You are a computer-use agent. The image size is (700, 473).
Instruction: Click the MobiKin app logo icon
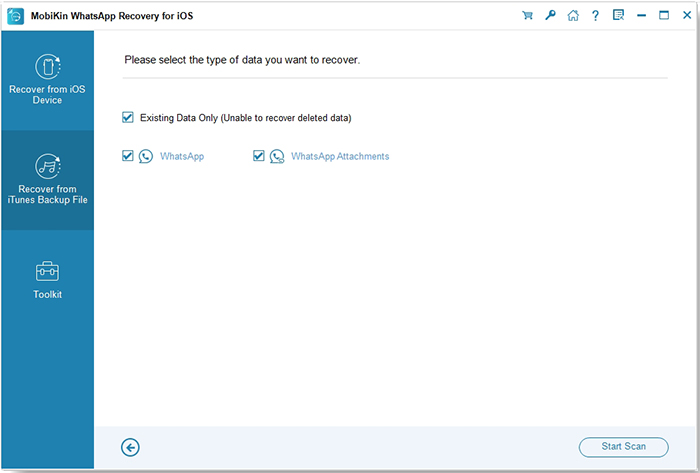(16, 16)
